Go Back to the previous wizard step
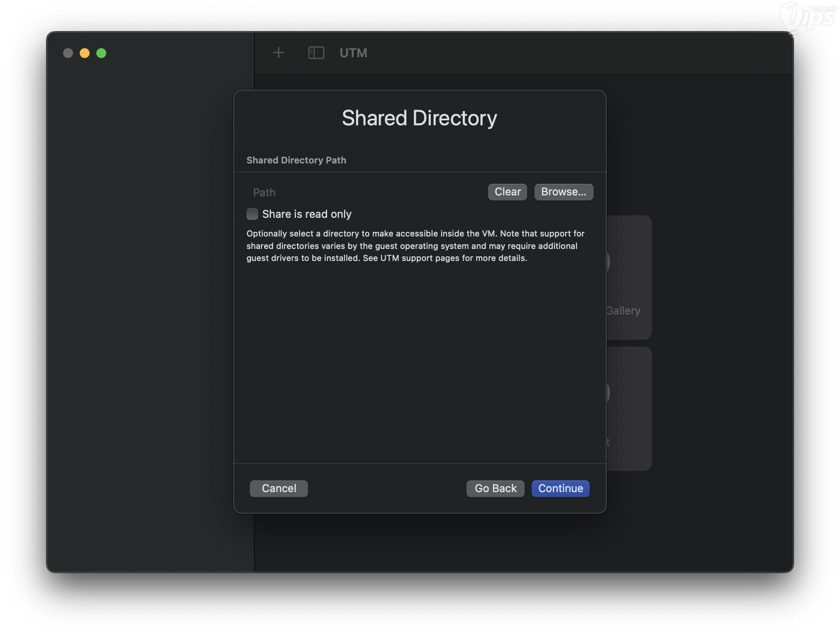This screenshot has height=634, width=840. [495, 488]
